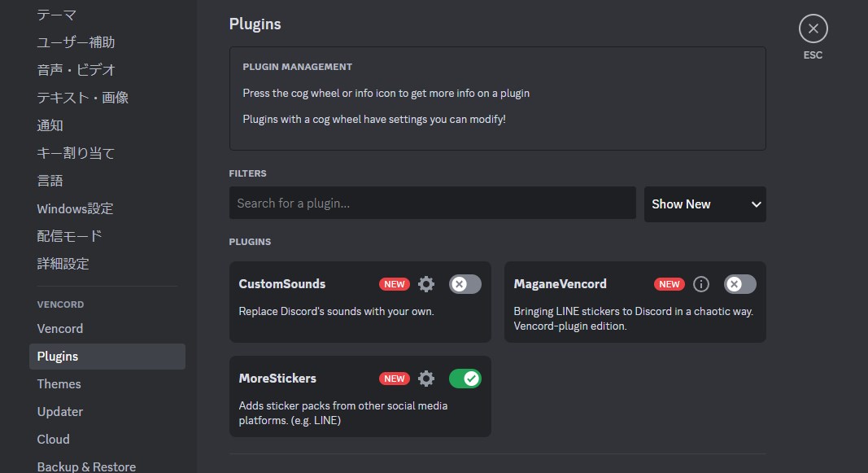Screen dimensions: 868x473
Task: Enable the MaganeVencord plugin toggle
Action: coord(740,284)
